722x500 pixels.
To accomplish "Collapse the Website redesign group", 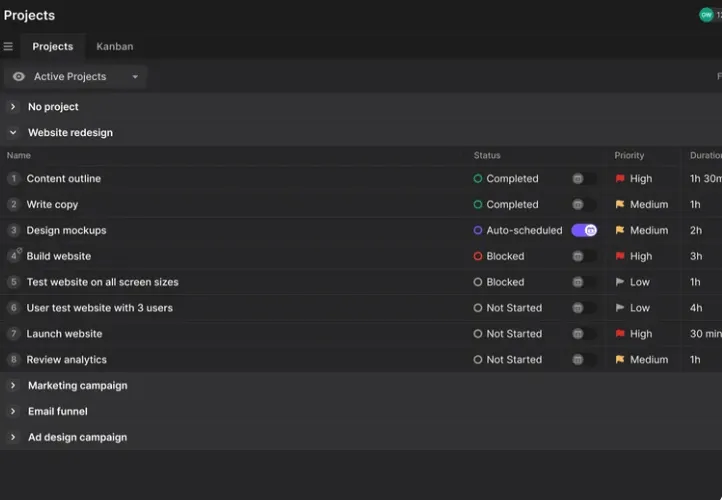I will click(13, 133).
